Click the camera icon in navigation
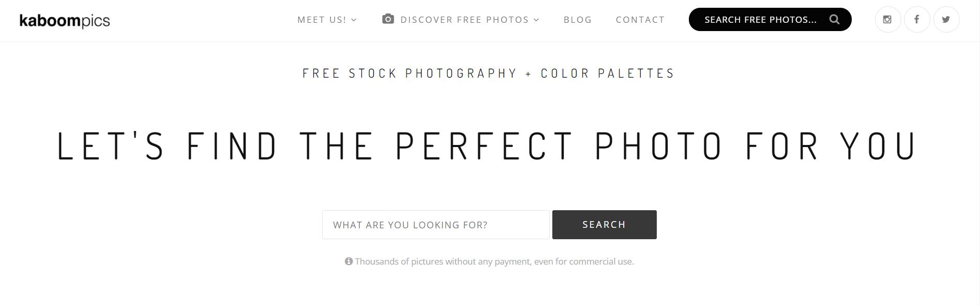The height and width of the screenshot is (306, 980). pyautogui.click(x=388, y=19)
